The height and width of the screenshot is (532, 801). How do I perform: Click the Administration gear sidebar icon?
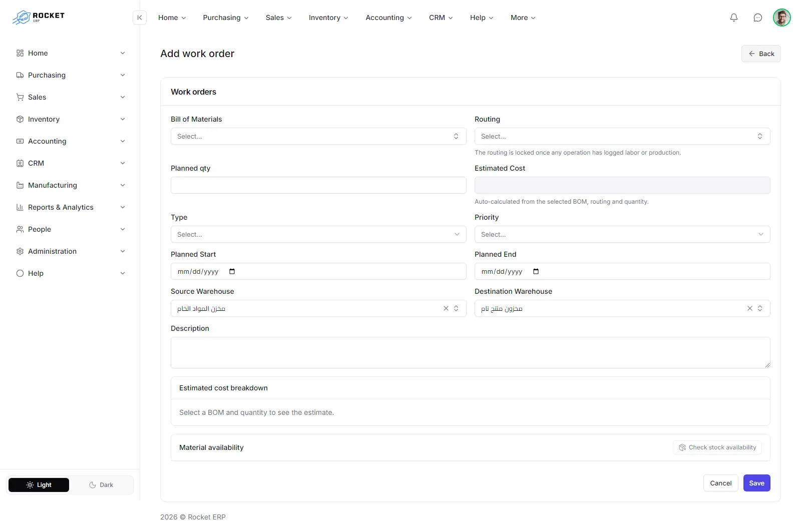20,251
